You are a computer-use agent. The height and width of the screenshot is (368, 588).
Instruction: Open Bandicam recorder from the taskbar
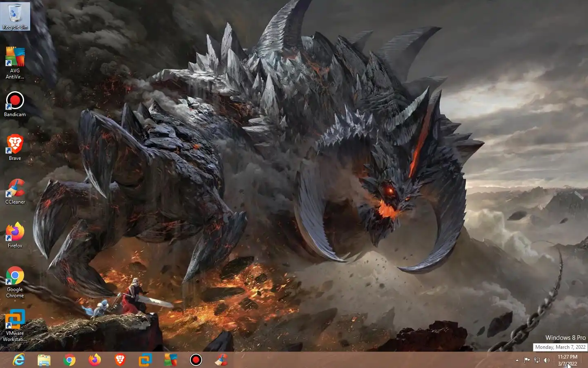click(196, 360)
